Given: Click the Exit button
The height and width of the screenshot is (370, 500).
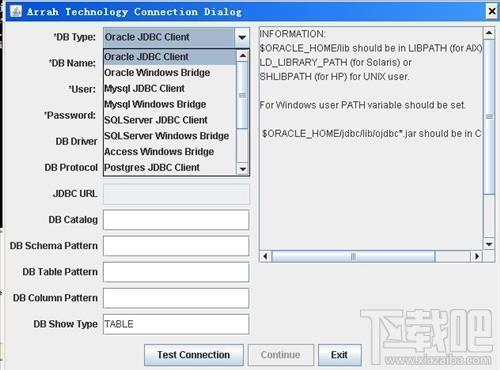Looking at the screenshot, I should [340, 355].
